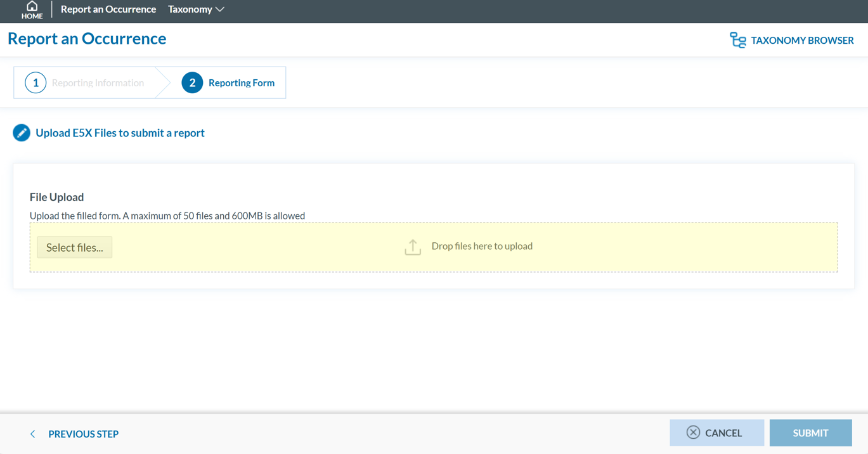Click the circled X icon on Cancel
The image size is (868, 454).
pos(693,433)
